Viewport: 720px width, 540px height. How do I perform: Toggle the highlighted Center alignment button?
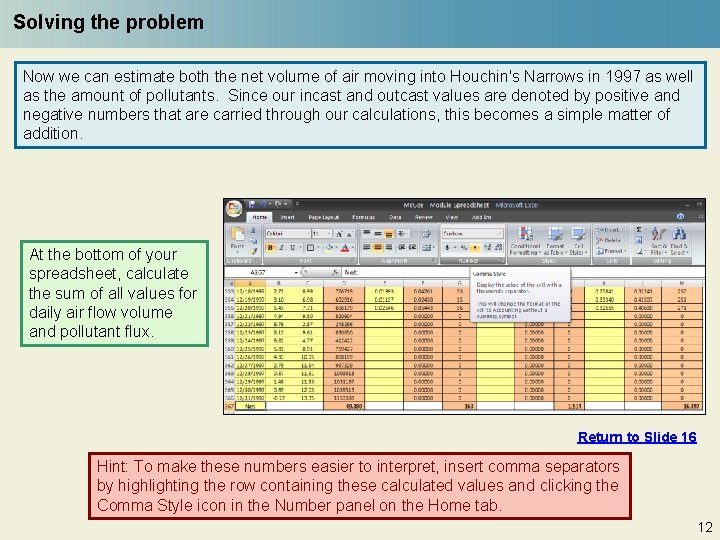coord(378,248)
